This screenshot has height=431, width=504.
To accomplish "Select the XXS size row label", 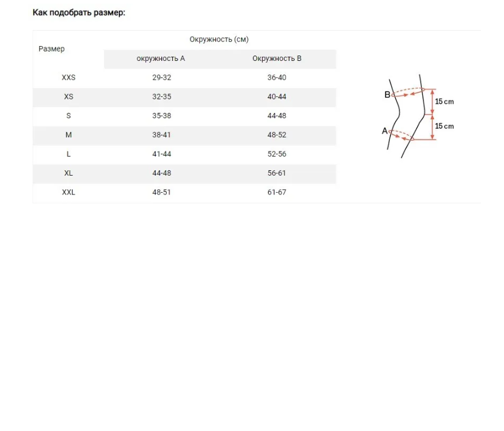I will pos(69,77).
